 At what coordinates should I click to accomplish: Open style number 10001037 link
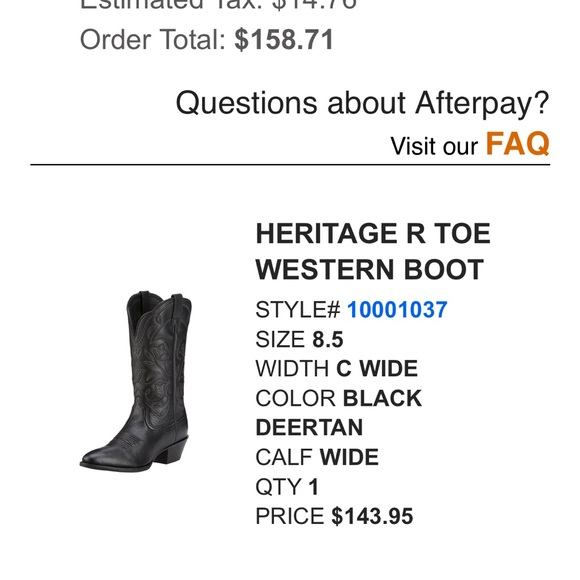click(397, 310)
